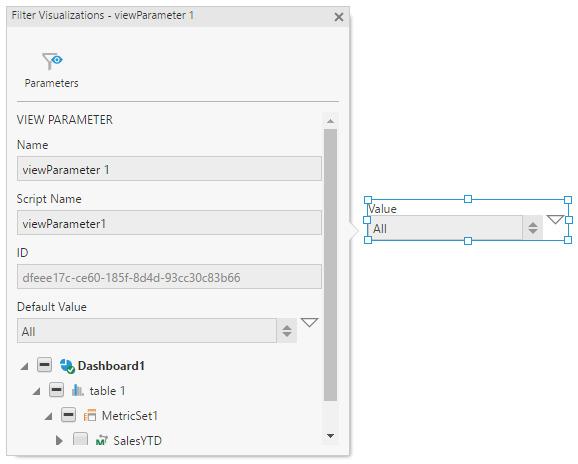Viewport: 578px width, 464px height.
Task: Collapse the table 1 tree node
Action: (36, 391)
